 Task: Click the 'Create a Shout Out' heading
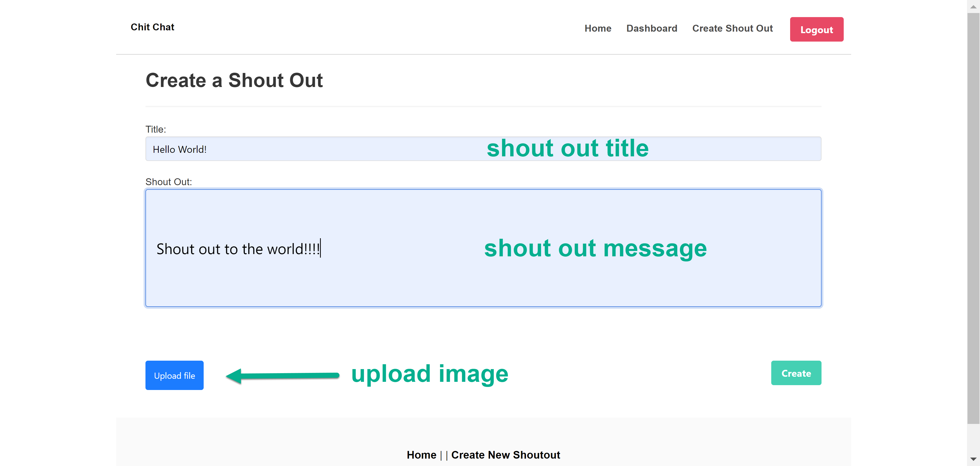pyautogui.click(x=234, y=80)
